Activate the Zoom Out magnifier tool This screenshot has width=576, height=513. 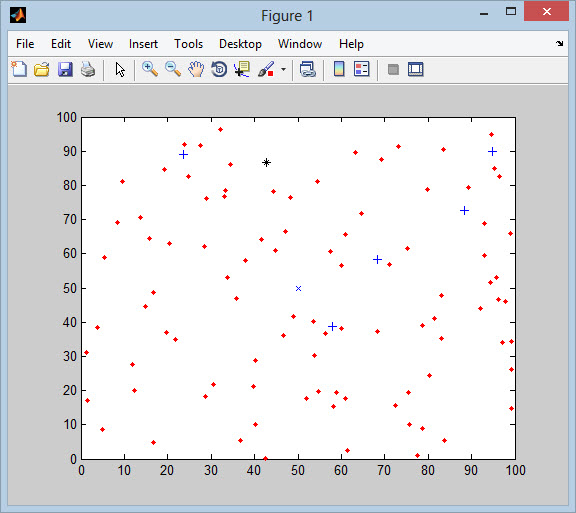point(173,69)
